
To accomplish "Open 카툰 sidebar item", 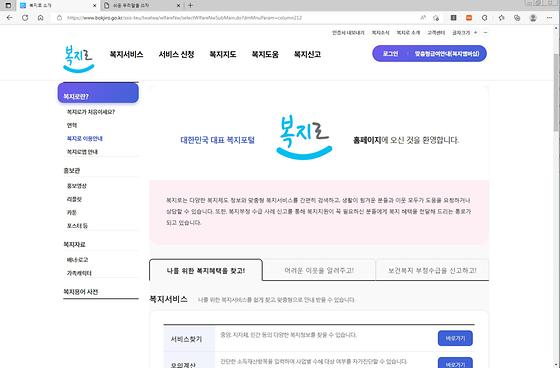I will (72, 212).
